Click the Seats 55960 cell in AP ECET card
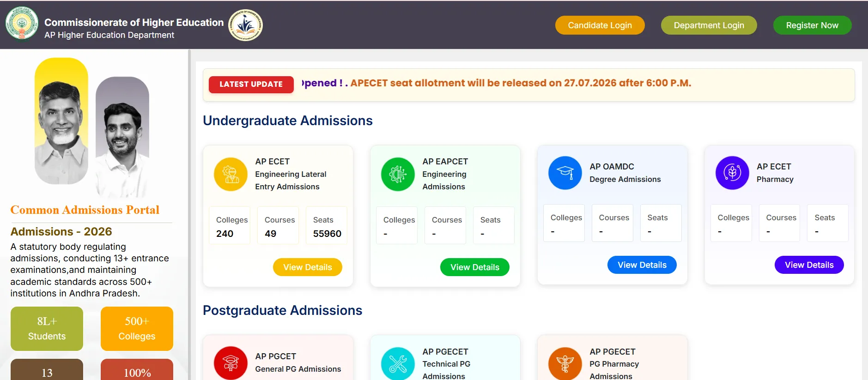Image resolution: width=868 pixels, height=380 pixels. [327, 225]
